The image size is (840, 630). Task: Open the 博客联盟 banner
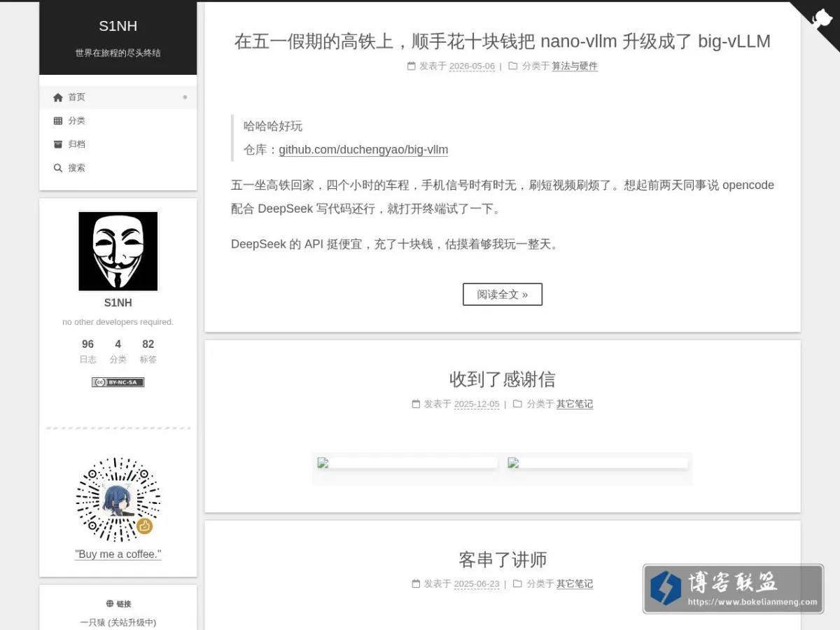733,589
